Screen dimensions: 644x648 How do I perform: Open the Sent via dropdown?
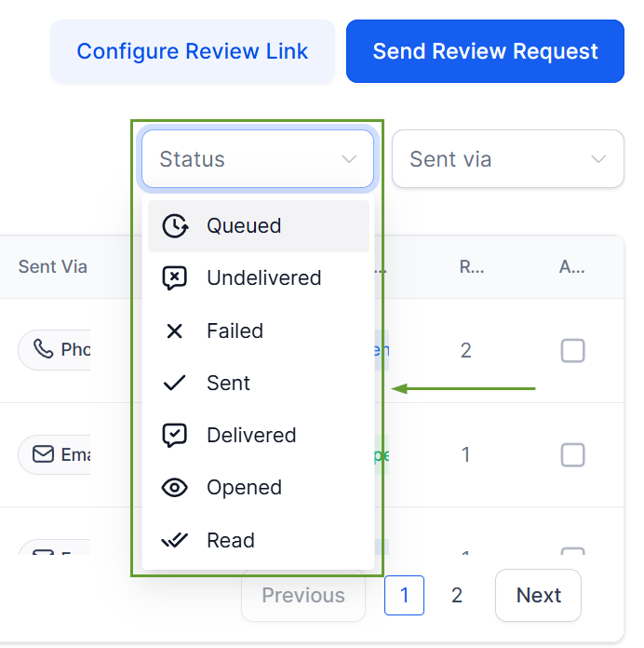[507, 159]
